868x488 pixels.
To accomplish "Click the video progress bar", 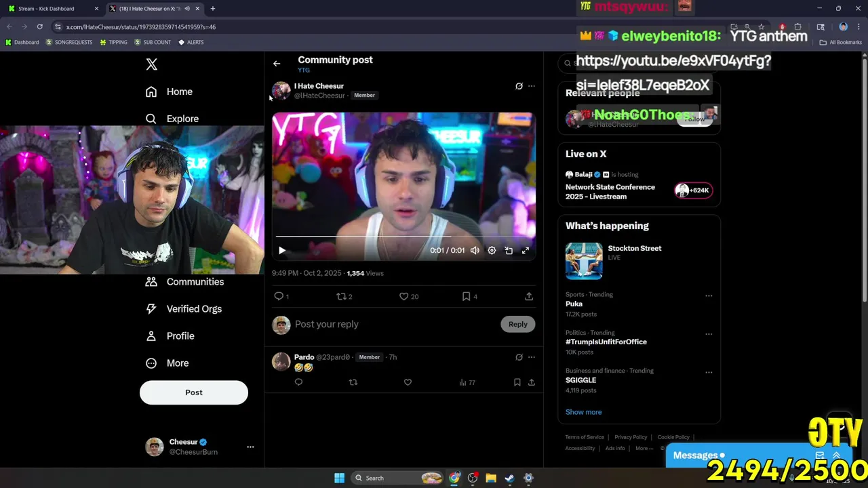I will click(403, 237).
